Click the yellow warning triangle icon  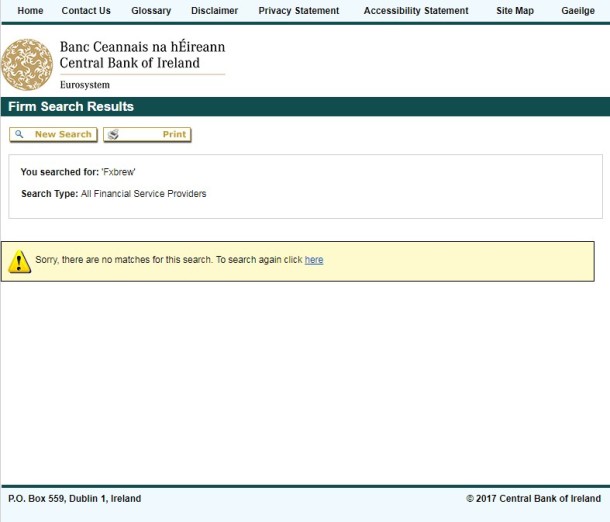tap(19, 261)
